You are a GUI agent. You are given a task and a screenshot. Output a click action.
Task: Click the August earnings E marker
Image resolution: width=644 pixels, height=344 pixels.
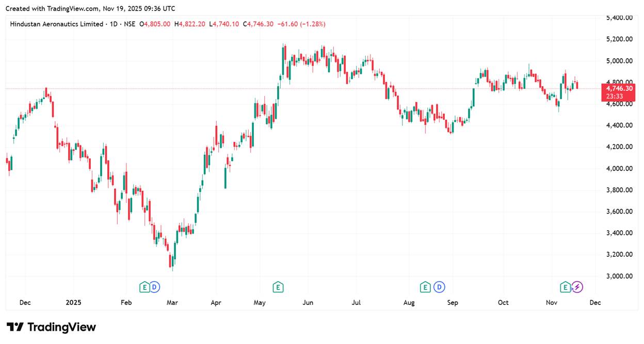[x=425, y=287]
